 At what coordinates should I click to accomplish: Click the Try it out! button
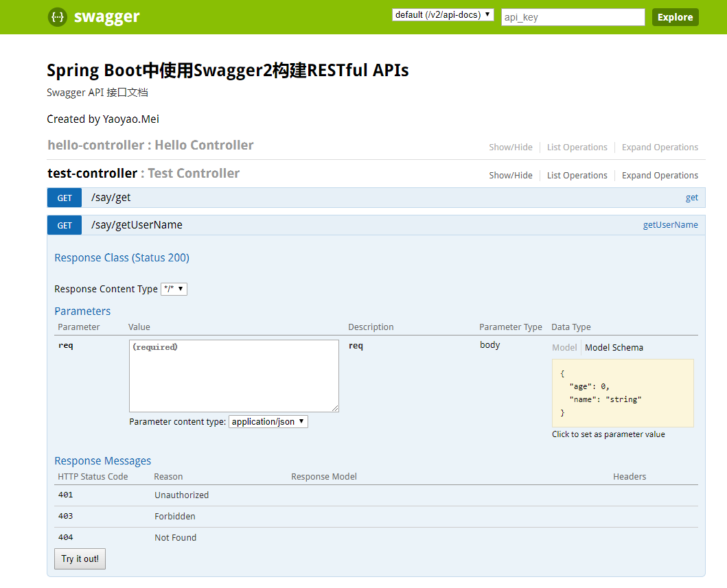coord(80,558)
